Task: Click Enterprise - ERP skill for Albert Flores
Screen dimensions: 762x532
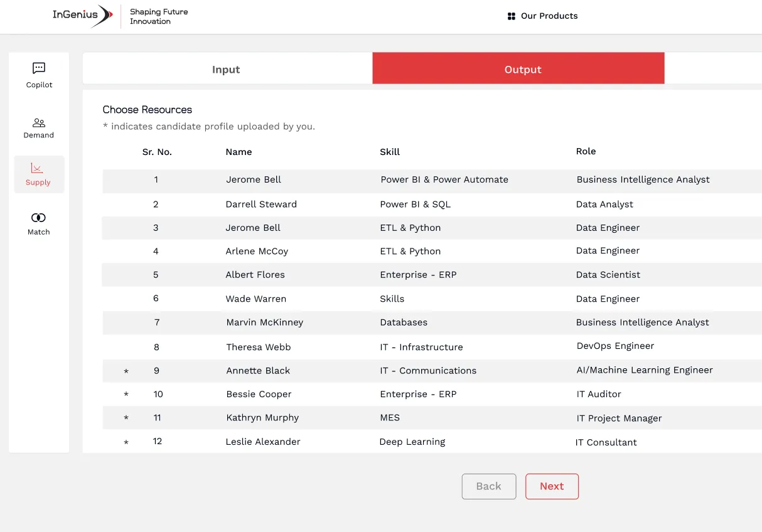Action: 418,275
